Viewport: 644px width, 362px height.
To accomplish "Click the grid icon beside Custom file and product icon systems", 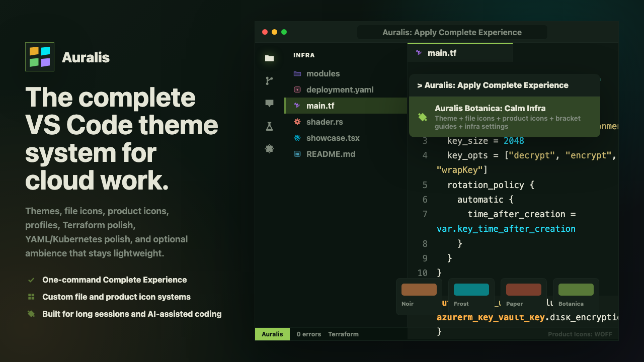I will pos(31,297).
